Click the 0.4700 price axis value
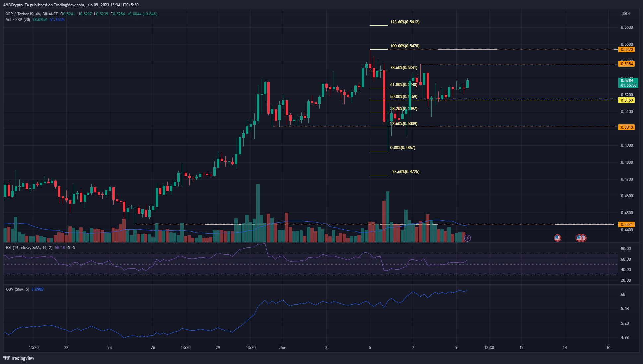643x364 pixels. [x=627, y=179]
